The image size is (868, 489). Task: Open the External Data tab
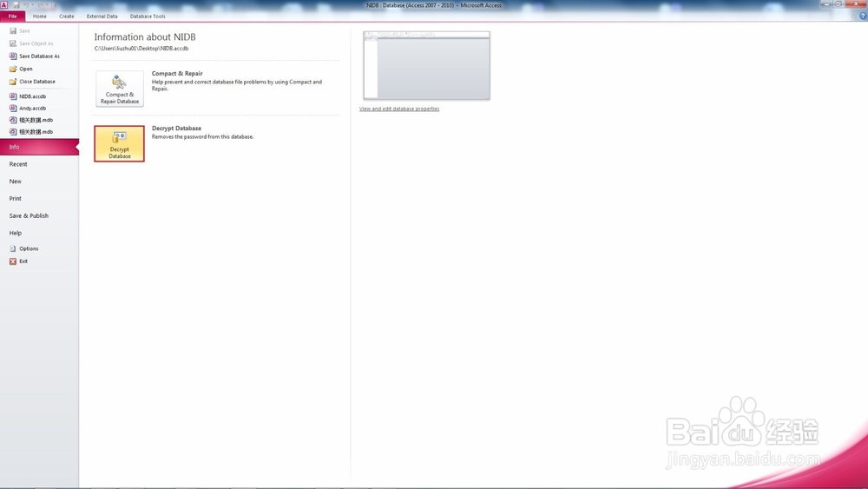(x=102, y=16)
